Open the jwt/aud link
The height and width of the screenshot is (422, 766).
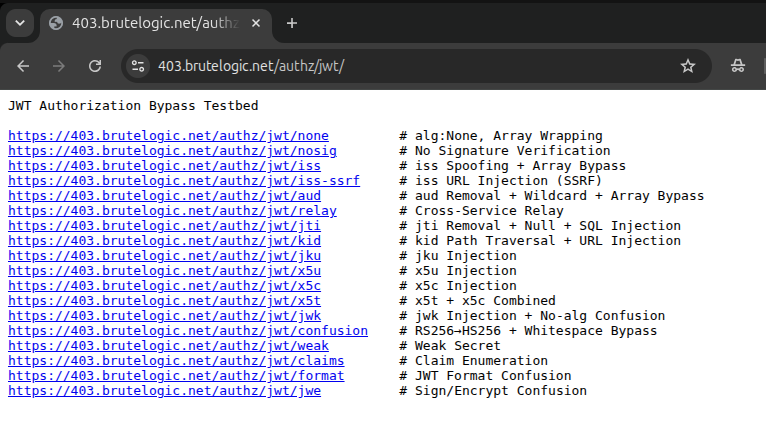tap(165, 196)
